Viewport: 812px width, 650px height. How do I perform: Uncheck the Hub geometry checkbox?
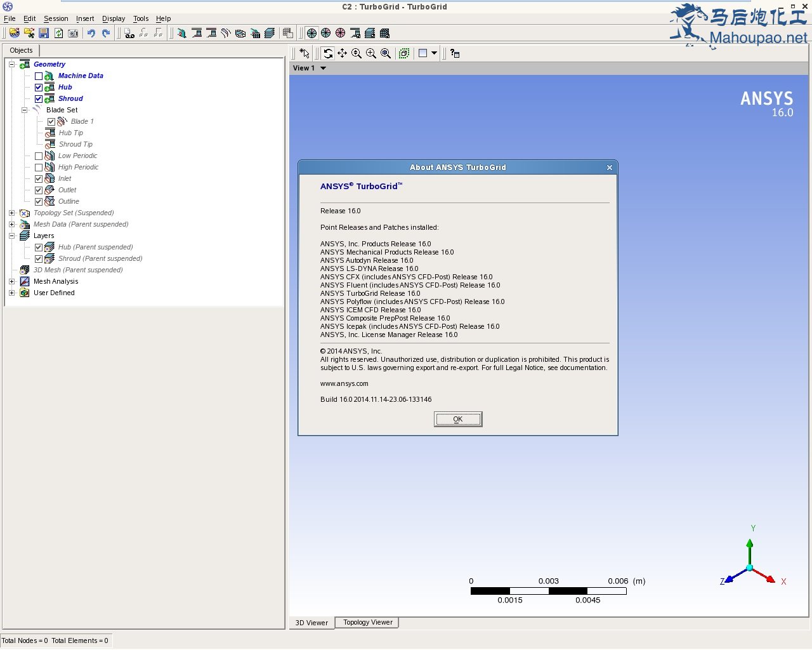point(39,88)
